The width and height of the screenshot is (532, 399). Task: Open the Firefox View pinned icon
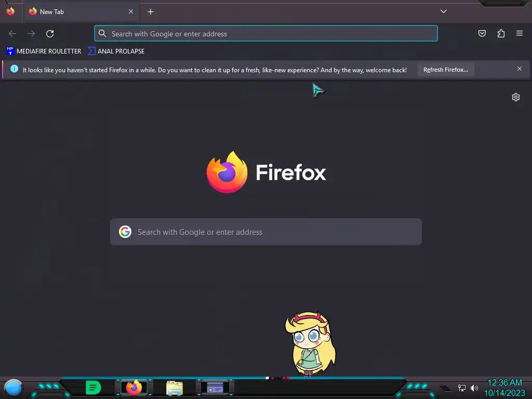tap(10, 11)
